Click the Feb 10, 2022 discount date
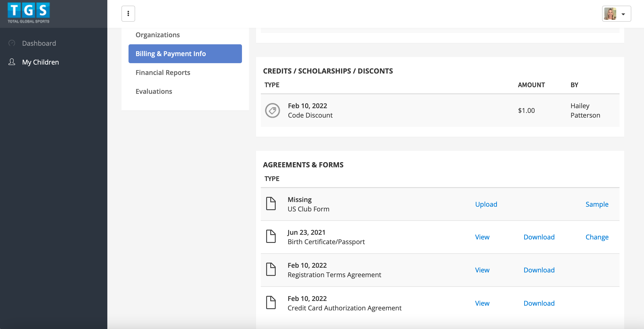 click(x=307, y=106)
